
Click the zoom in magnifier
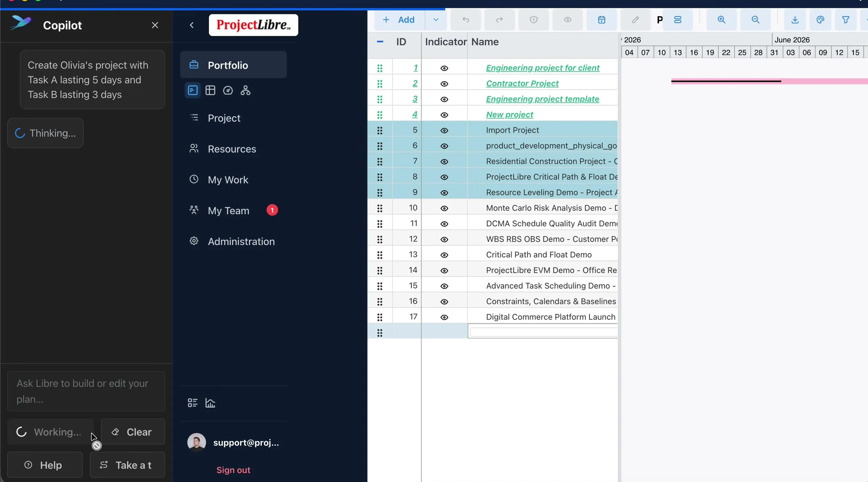coord(721,20)
